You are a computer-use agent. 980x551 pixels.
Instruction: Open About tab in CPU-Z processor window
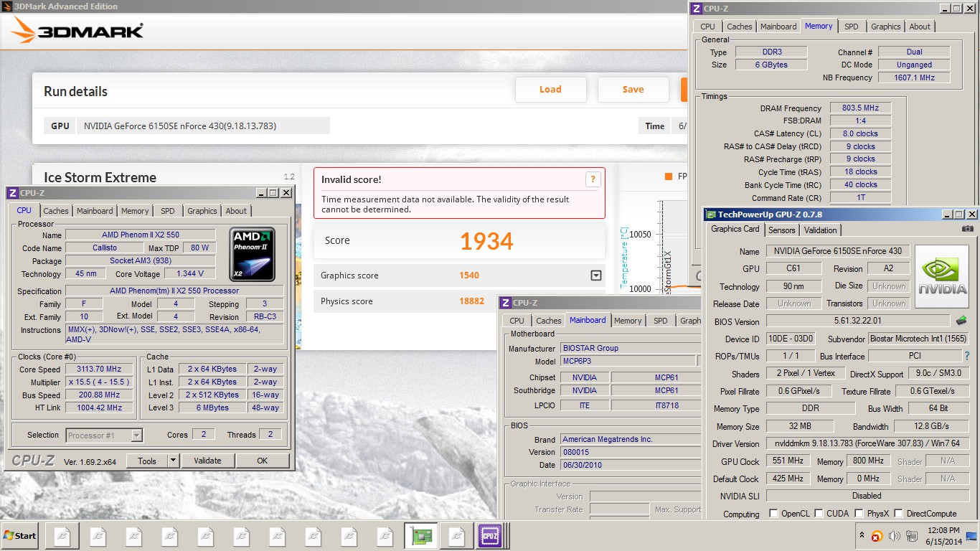(236, 211)
